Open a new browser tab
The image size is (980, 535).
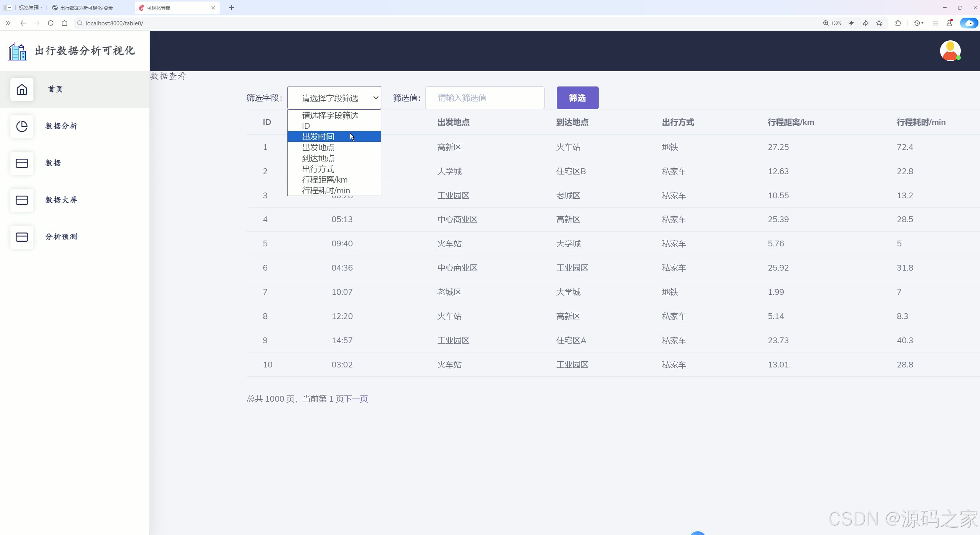tap(232, 8)
